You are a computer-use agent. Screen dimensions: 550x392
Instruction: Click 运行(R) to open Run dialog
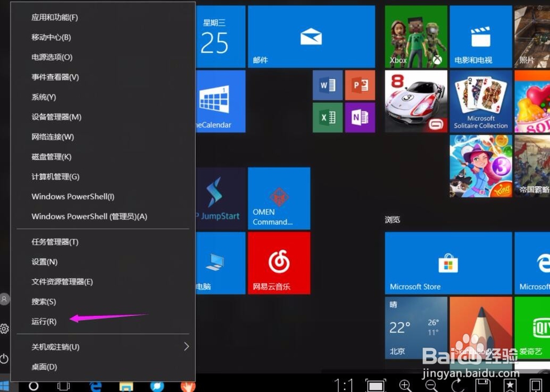click(x=103, y=322)
